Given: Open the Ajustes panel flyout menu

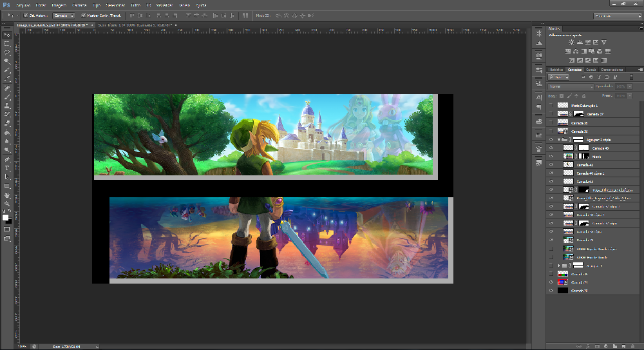Looking at the screenshot, I should (639, 29).
